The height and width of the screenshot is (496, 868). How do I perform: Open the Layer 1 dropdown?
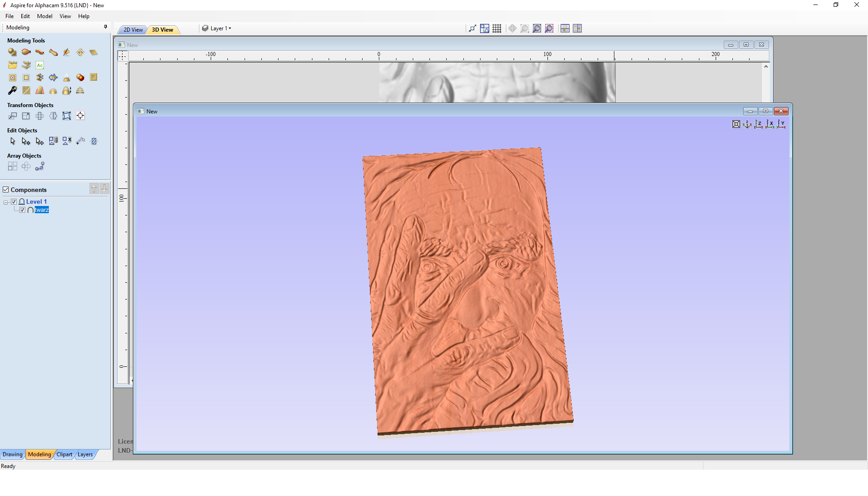(220, 28)
